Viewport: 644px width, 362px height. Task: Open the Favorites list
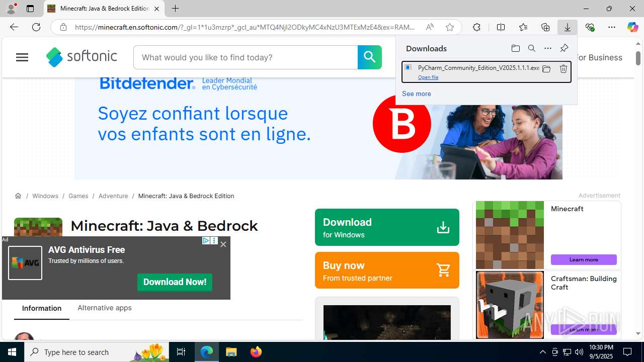[523, 27]
